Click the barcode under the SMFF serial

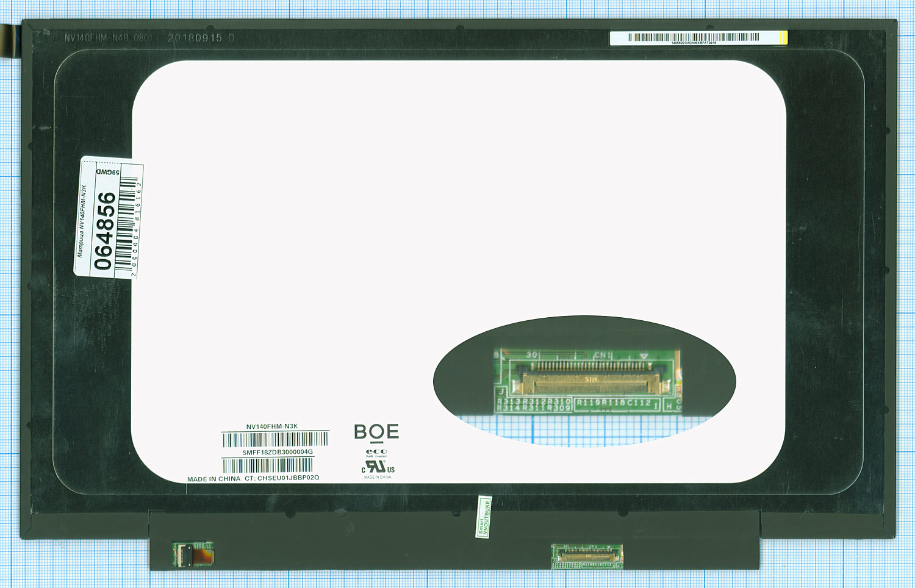click(x=268, y=466)
